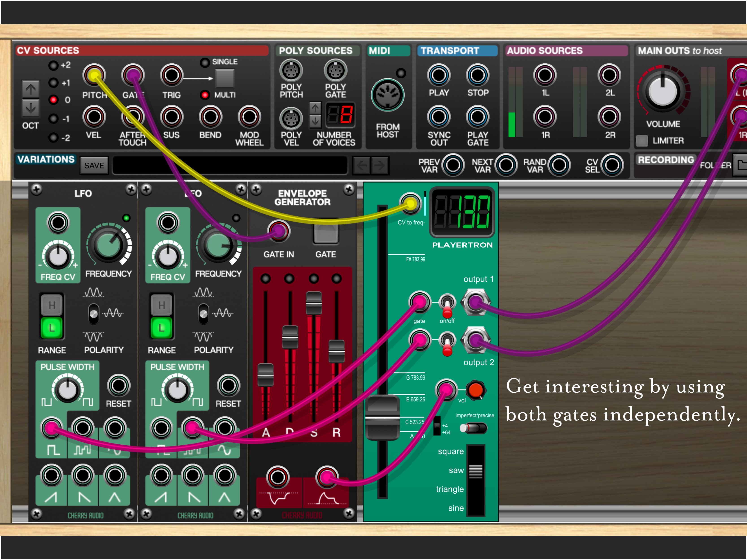
Task: Click the SAVE variations button
Action: pyautogui.click(x=94, y=165)
